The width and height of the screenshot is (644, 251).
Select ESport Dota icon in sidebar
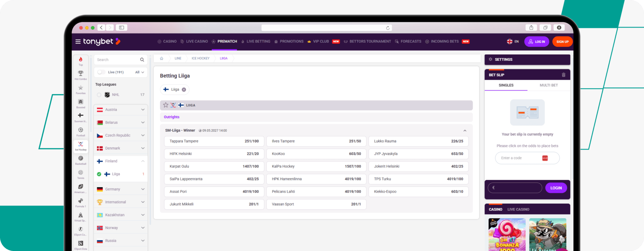click(80, 243)
